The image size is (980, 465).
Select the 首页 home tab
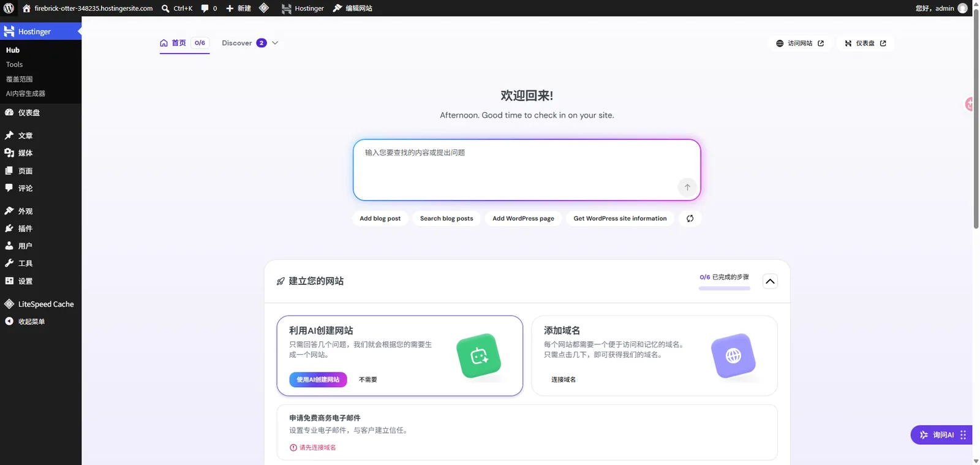184,43
